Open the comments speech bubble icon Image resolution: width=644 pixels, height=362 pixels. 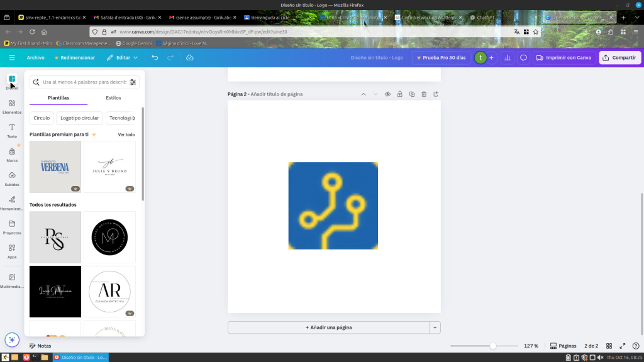coord(523,58)
